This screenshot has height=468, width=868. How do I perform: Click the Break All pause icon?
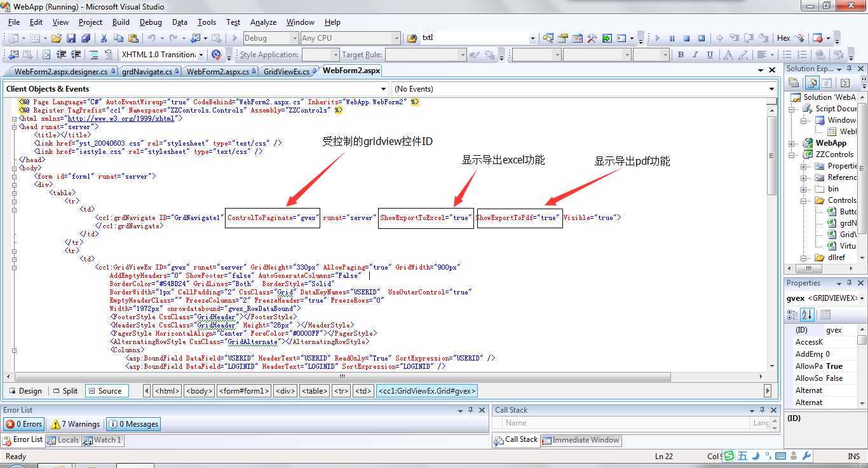tap(672, 38)
